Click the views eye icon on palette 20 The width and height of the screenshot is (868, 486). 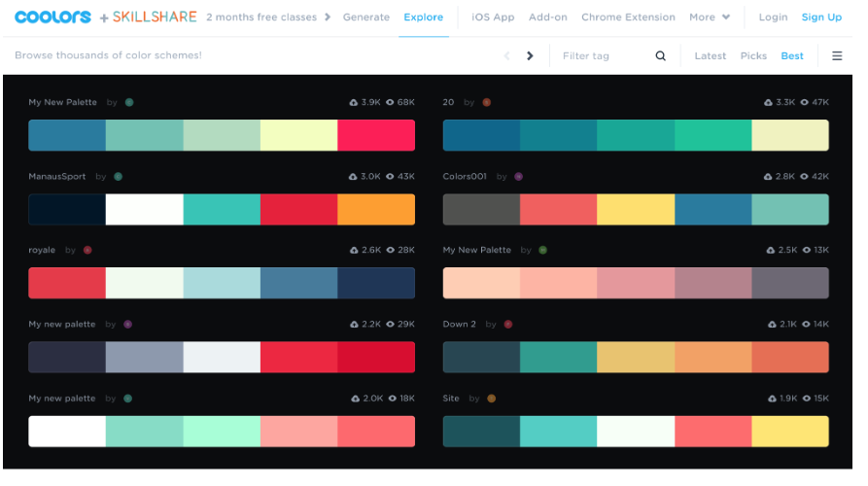805,102
